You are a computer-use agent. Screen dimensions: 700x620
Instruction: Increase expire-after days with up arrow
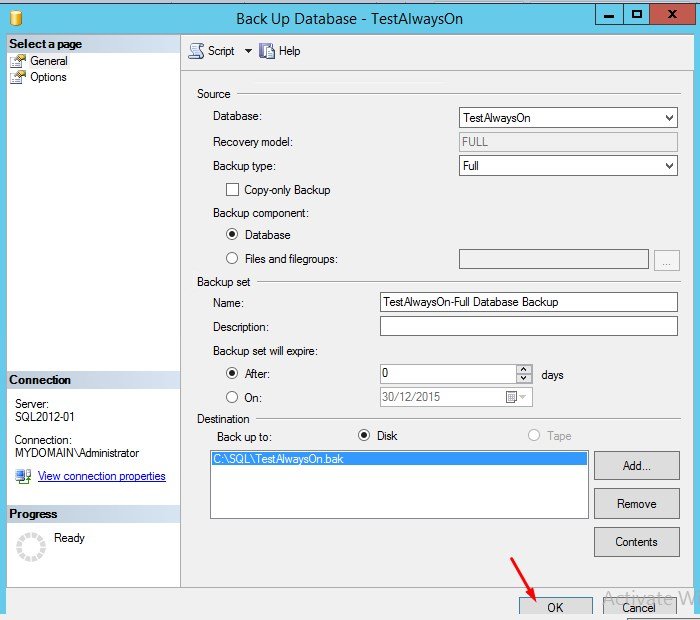524,369
